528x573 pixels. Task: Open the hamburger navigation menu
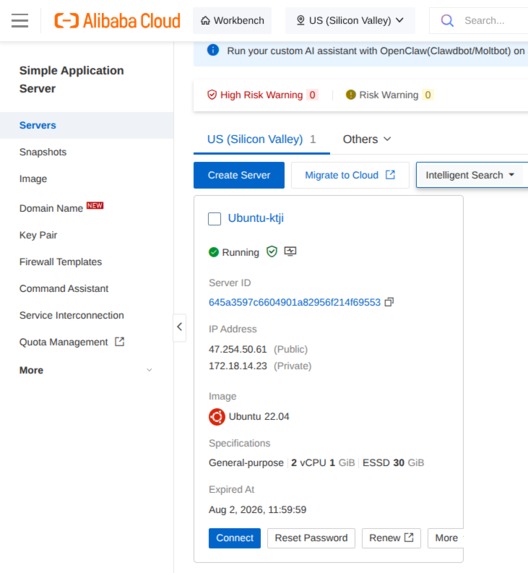[x=20, y=20]
